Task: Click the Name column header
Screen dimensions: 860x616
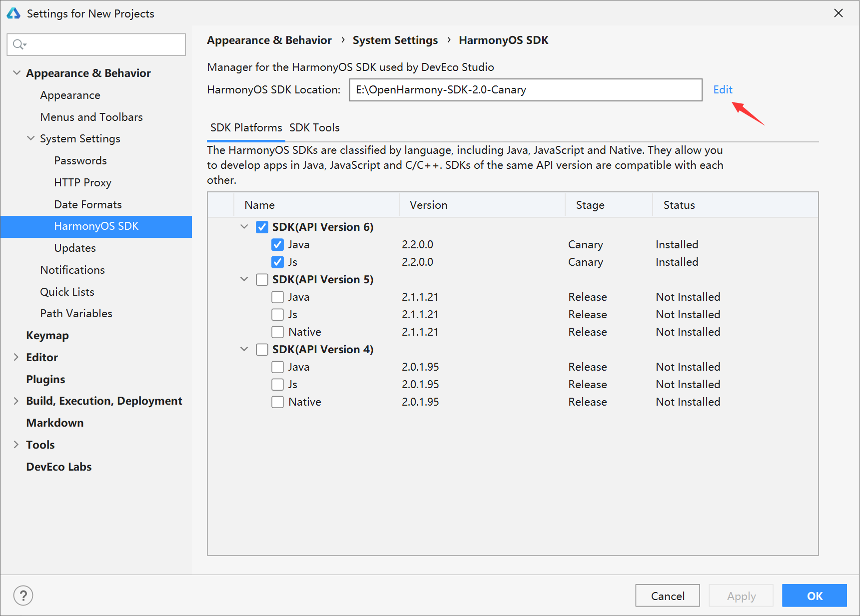Action: pyautogui.click(x=316, y=205)
